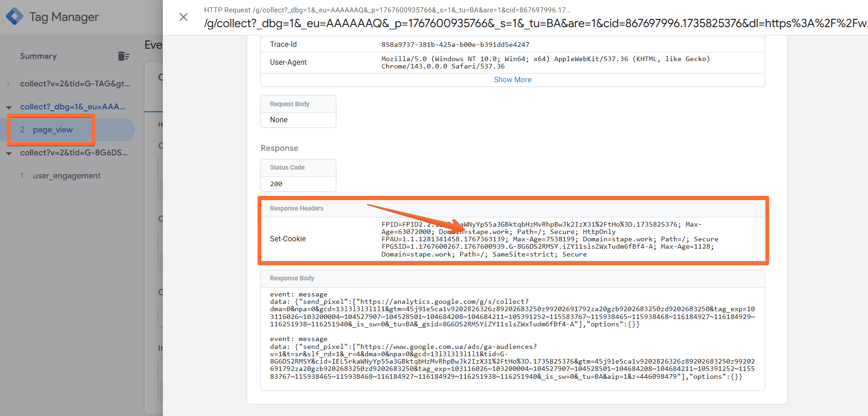Viewport: 868px width, 416px height.
Task: Click the Request Body panel showing None
Action: coord(298,120)
